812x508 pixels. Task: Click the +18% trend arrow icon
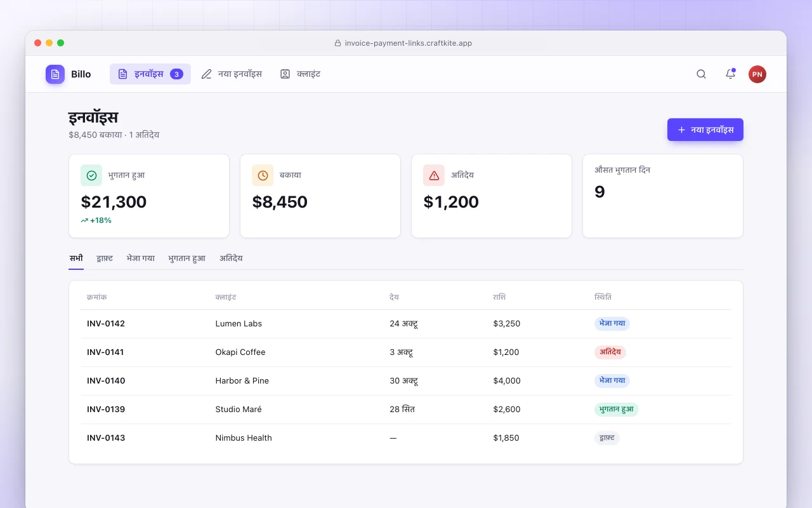tap(84, 220)
